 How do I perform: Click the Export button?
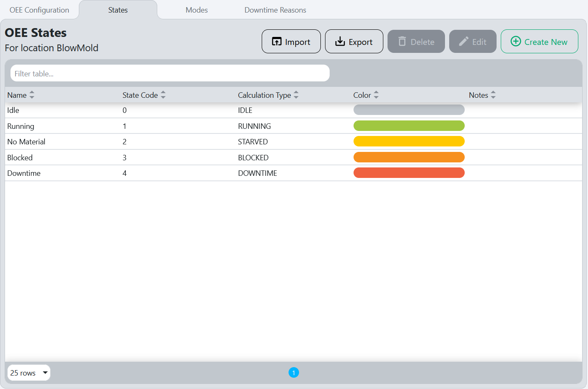(354, 41)
